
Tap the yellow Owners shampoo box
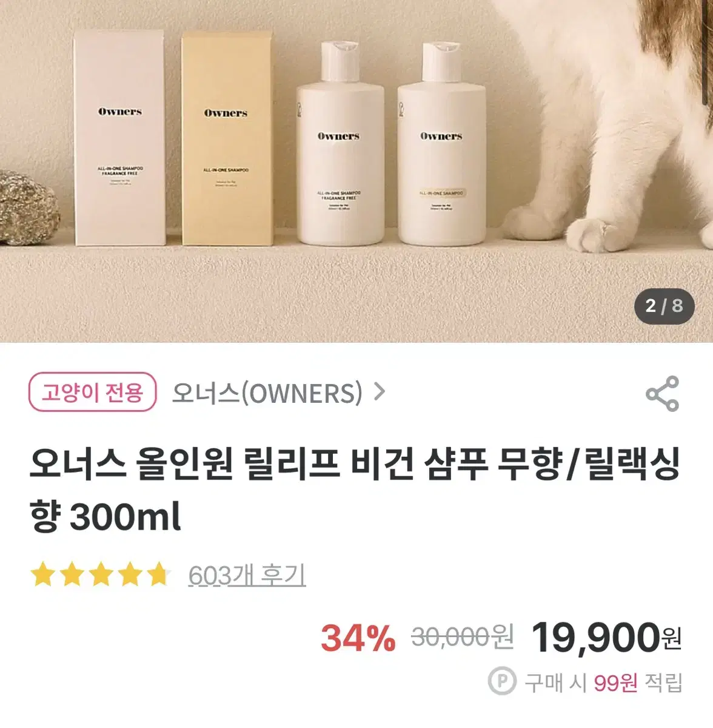click(x=226, y=138)
